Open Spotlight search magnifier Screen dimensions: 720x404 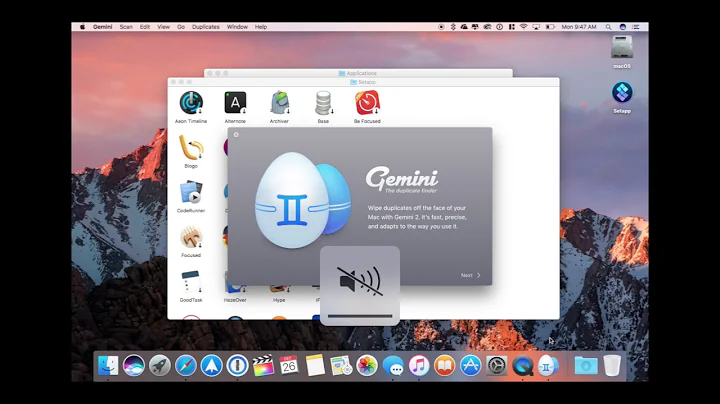click(608, 27)
